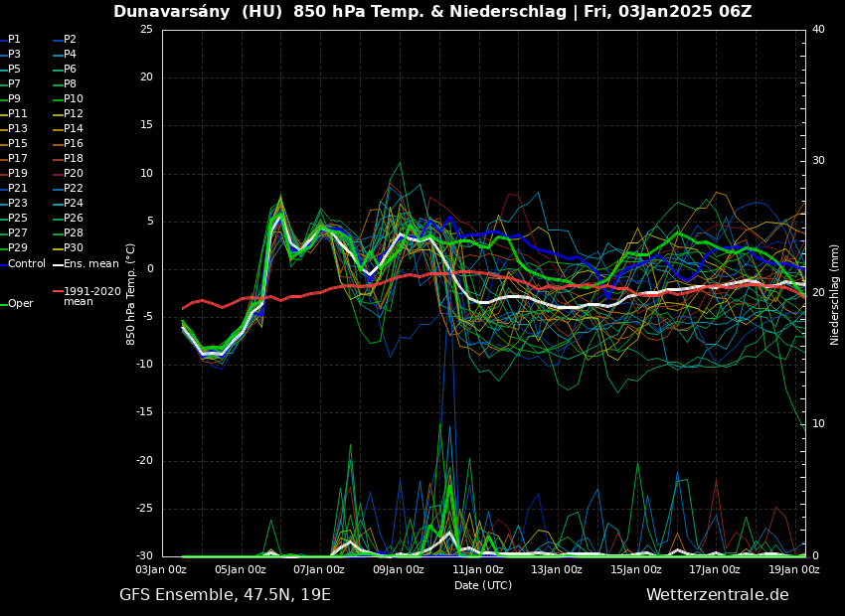Click the P16 legend label
The width and height of the screenshot is (845, 616).
[73, 144]
